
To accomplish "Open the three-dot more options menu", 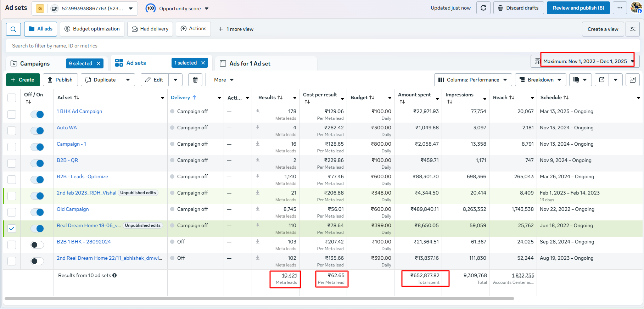I will coord(620,8).
